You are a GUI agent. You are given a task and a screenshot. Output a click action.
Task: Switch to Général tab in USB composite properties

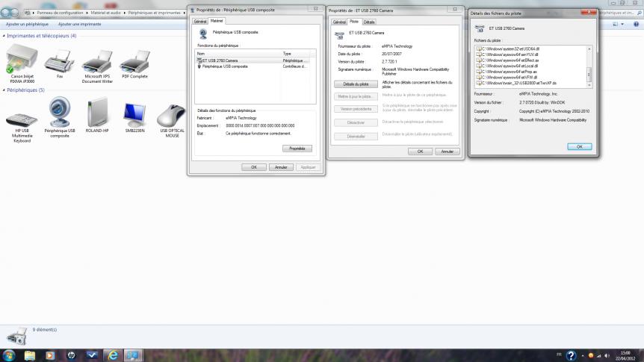(200, 22)
